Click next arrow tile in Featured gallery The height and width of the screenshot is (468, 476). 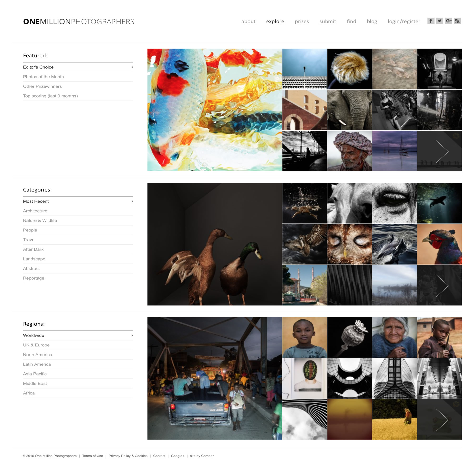(x=439, y=151)
